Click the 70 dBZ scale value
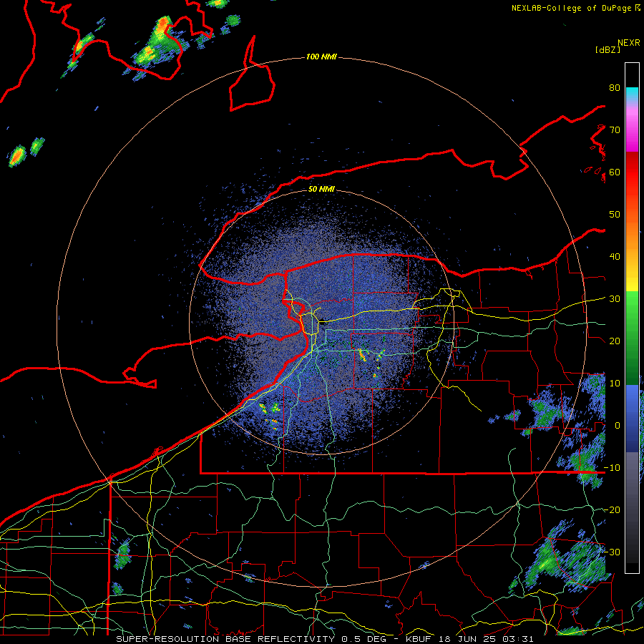The height and width of the screenshot is (644, 644). 615,130
